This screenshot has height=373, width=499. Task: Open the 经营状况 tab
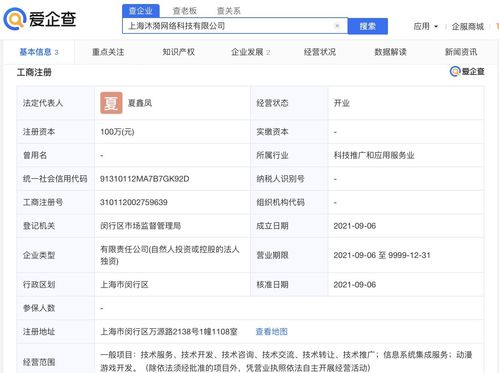[320, 52]
